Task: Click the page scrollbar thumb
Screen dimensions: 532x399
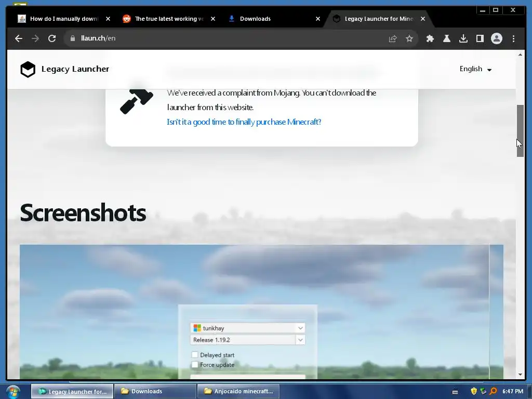Action: click(520, 130)
